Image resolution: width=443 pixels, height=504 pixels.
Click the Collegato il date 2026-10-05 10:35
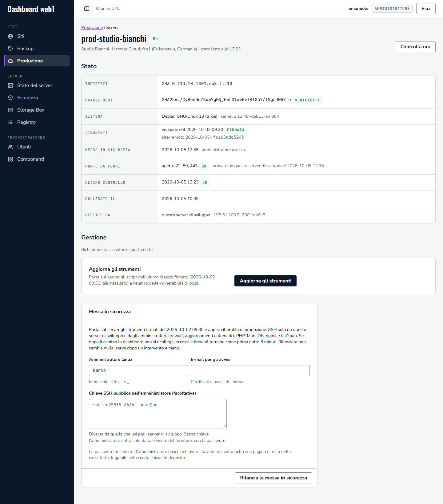[x=180, y=199]
